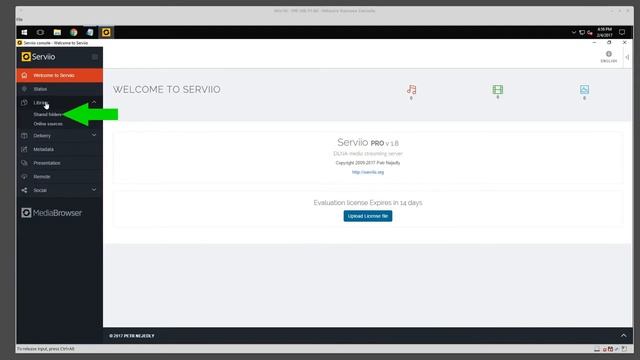
Task: Click the Presentation icon in sidebar
Action: (x=24, y=163)
